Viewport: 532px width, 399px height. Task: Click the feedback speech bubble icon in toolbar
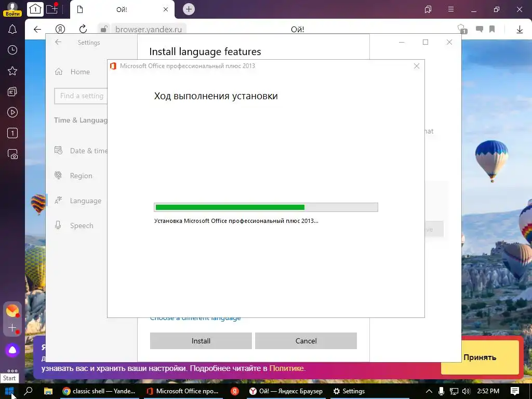pyautogui.click(x=480, y=29)
